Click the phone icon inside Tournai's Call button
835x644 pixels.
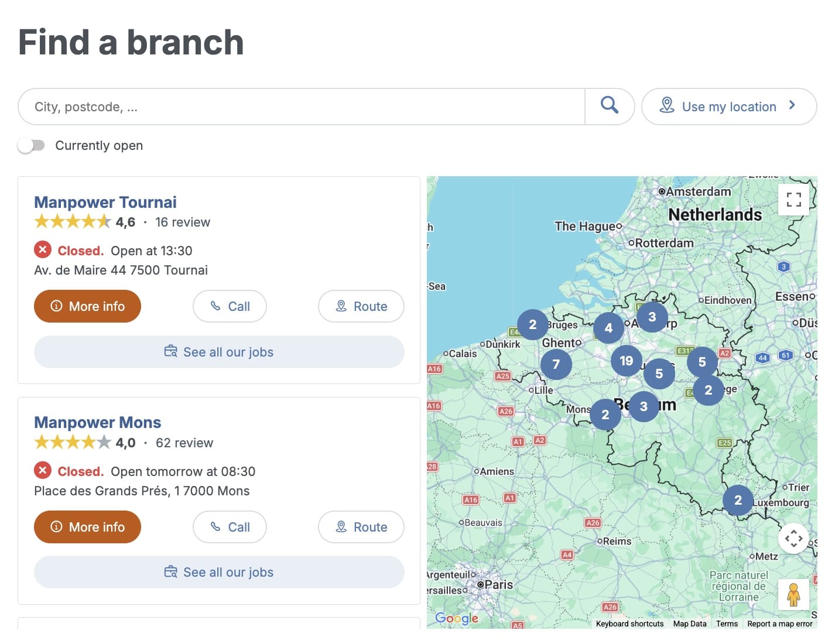pos(216,306)
